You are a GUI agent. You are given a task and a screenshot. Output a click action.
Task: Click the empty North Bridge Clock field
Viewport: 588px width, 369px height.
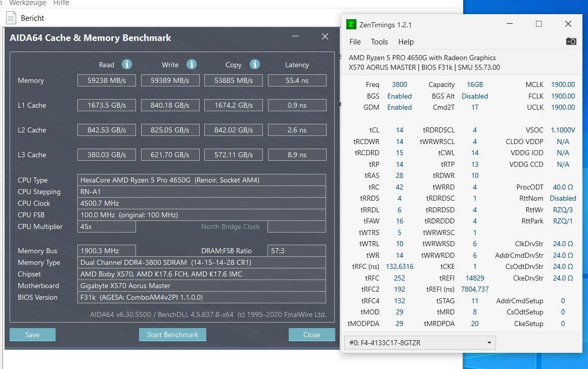point(297,226)
